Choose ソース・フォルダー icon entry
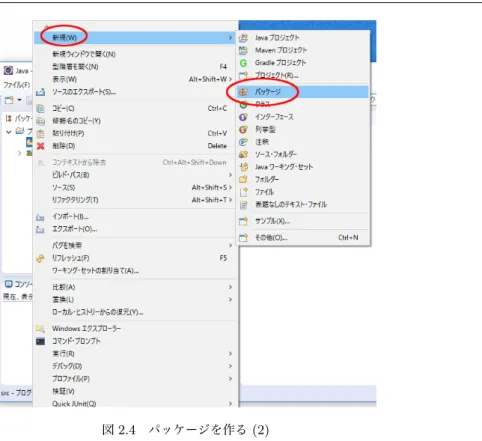This screenshot has height=441, width=482. click(243, 155)
